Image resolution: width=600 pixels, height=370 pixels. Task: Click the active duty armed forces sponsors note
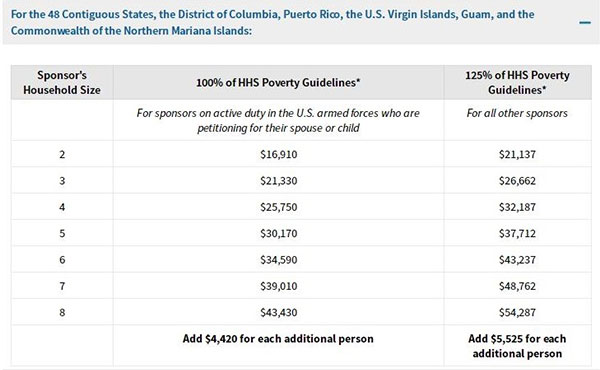click(278, 121)
